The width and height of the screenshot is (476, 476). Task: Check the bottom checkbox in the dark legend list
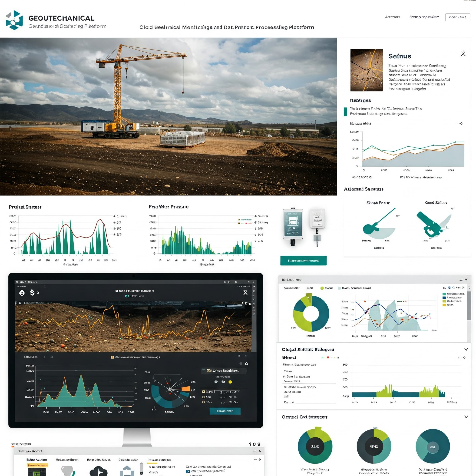click(204, 402)
